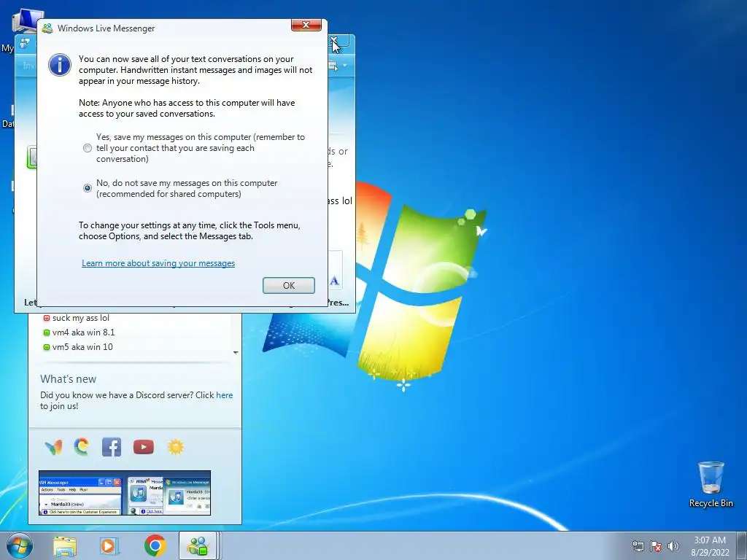Open the sun weather icon in Messenger
Screen dimensions: 747x560
(x=175, y=447)
